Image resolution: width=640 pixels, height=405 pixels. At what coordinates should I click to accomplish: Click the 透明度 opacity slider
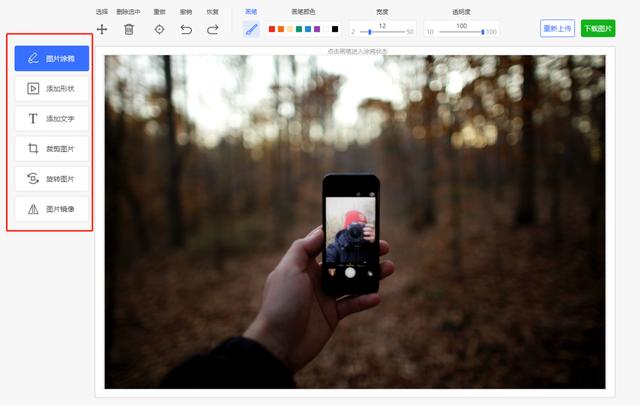click(460, 32)
